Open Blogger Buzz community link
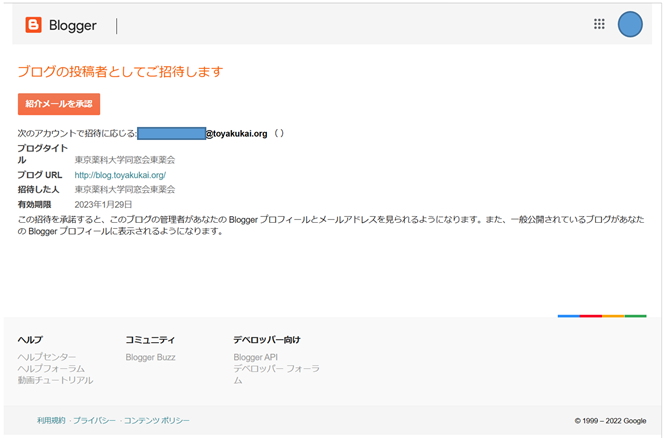 pos(150,357)
